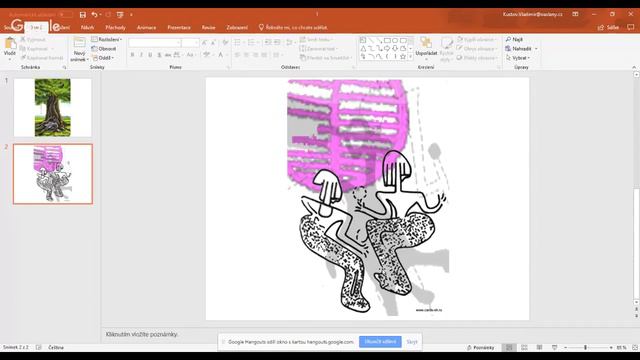
Task: Start slideshow from quick access toolbar icon
Action: point(120,15)
